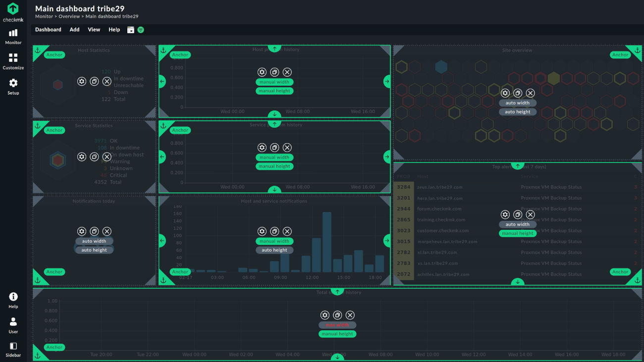The image size is (644, 362).
Task: Toggle the Sidebar button at the bottom left
Action: click(x=13, y=350)
